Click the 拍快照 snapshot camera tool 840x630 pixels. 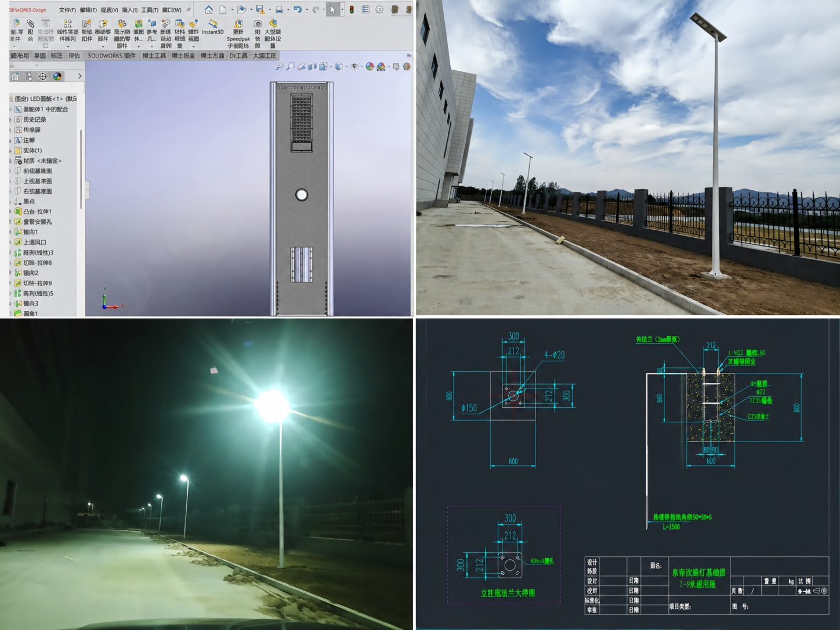[258, 34]
